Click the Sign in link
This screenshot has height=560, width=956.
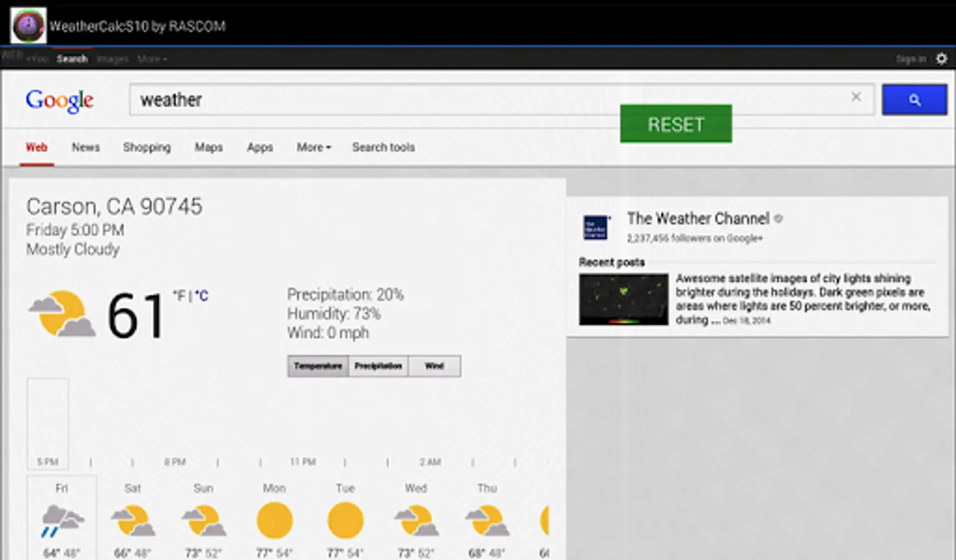911,59
